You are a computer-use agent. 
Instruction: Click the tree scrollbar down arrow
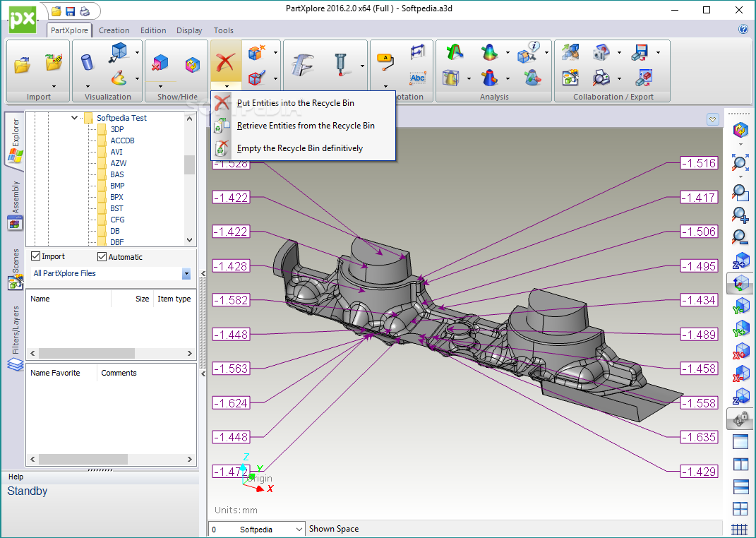click(189, 240)
